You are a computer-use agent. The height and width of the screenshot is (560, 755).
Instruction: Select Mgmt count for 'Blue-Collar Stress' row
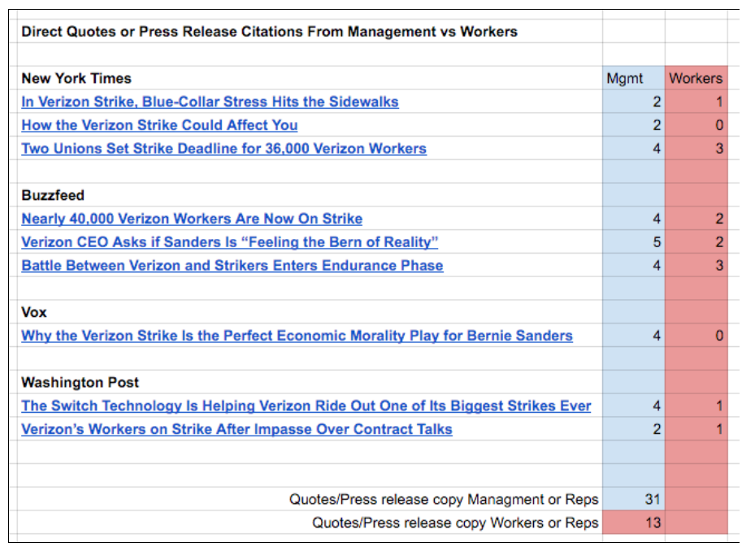coord(634,102)
